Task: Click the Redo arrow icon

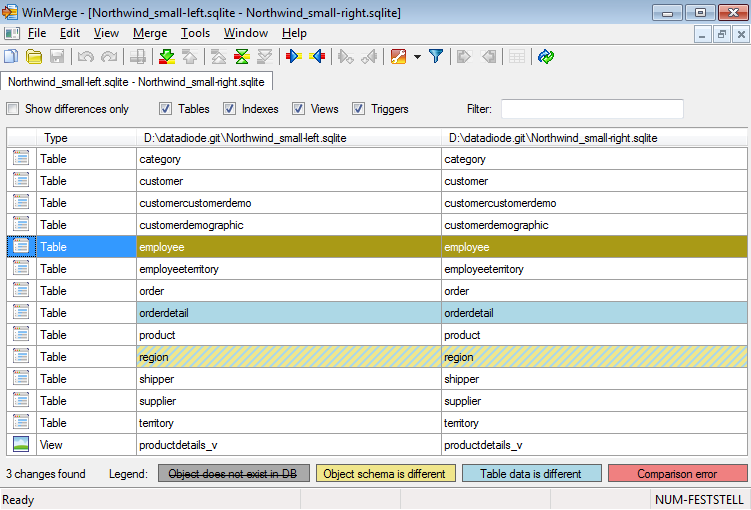Action: point(109,57)
